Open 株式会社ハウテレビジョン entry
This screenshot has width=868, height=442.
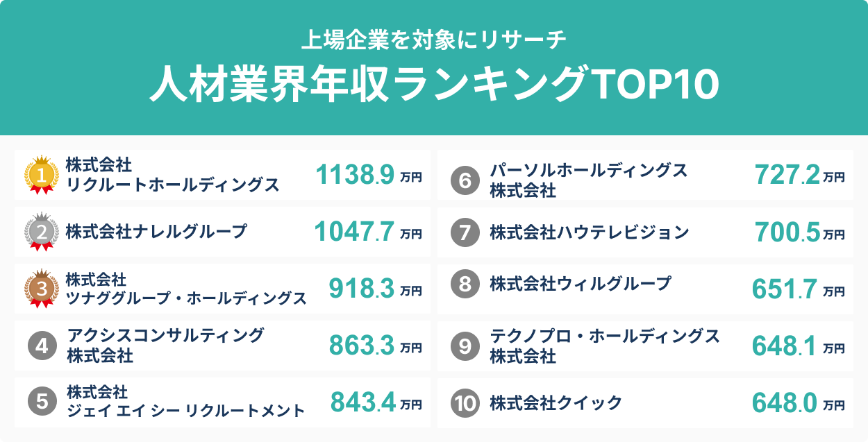point(589,232)
